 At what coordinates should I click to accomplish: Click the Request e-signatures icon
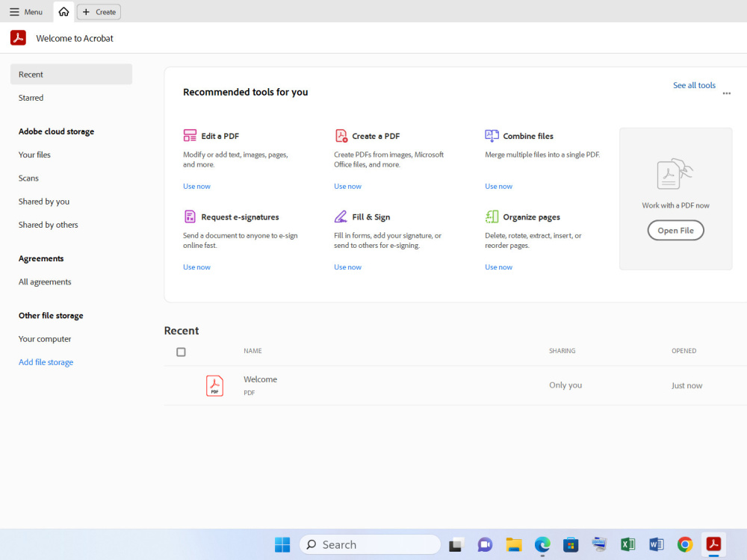click(190, 217)
